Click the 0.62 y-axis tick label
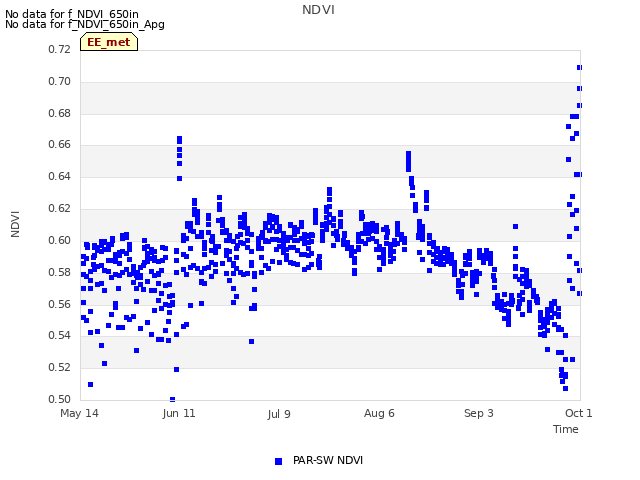Screen dimensions: 640x480 [60, 208]
